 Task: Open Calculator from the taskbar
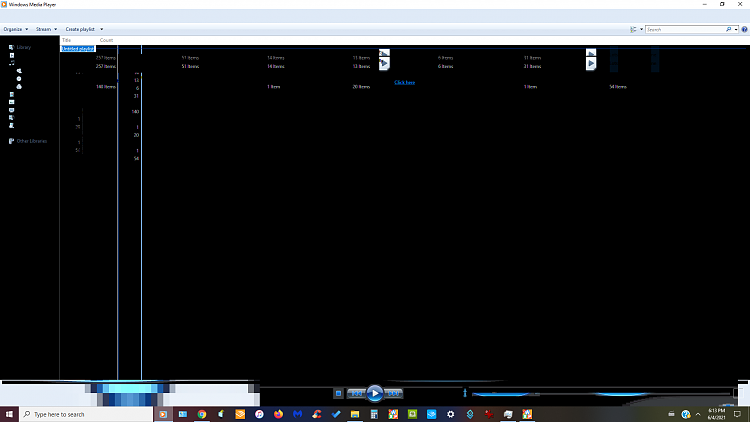click(x=374, y=414)
